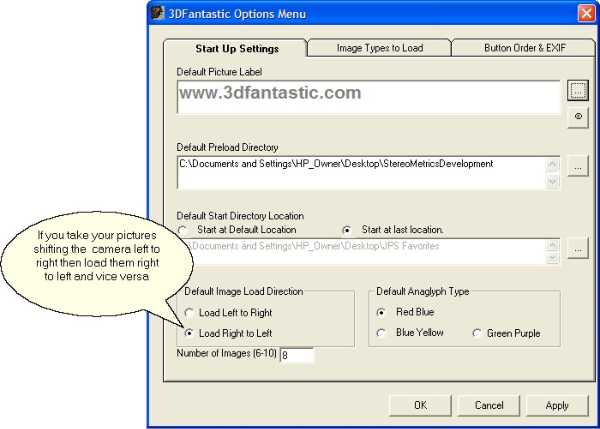Open font selection button beside picture label
This screenshot has height=429, width=600.
[577, 91]
